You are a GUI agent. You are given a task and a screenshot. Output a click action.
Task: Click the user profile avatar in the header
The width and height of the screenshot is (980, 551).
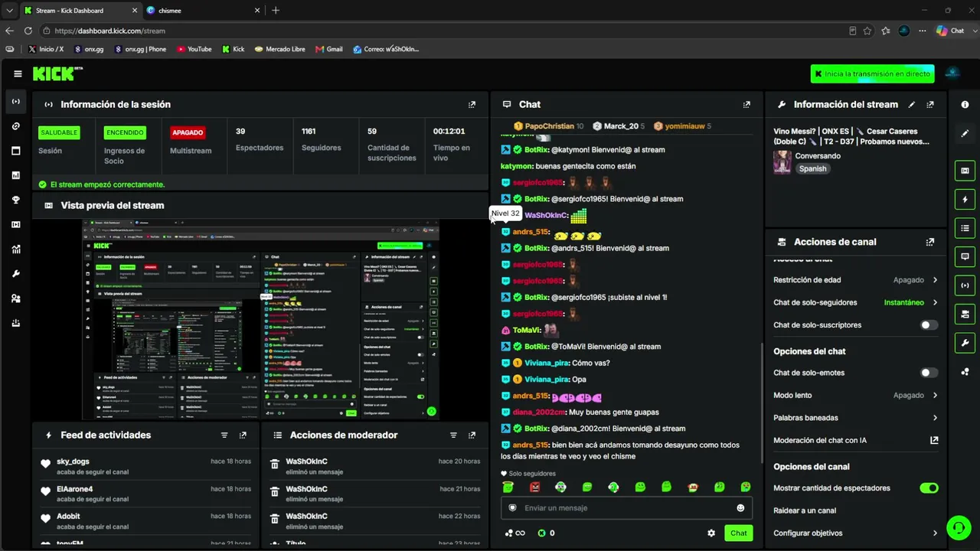coord(953,73)
